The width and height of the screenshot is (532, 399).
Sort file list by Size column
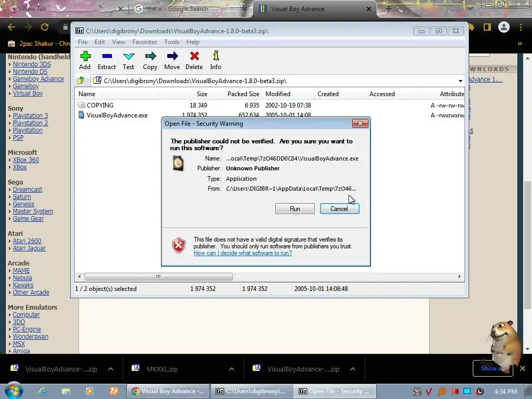[184, 94]
